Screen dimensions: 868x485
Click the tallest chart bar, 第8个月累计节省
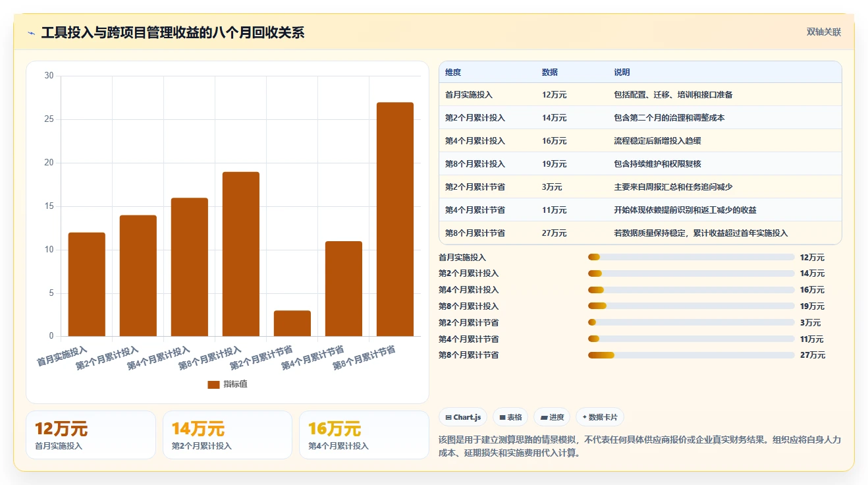point(395,219)
